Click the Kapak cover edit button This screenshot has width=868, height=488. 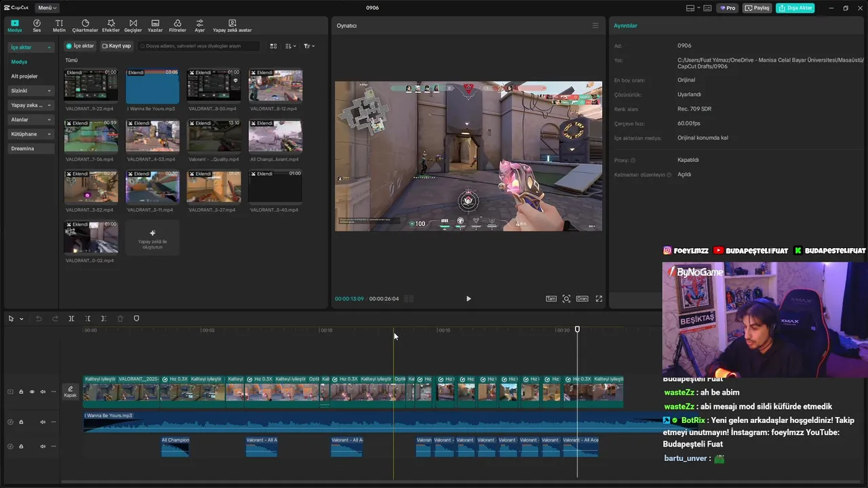(x=70, y=392)
